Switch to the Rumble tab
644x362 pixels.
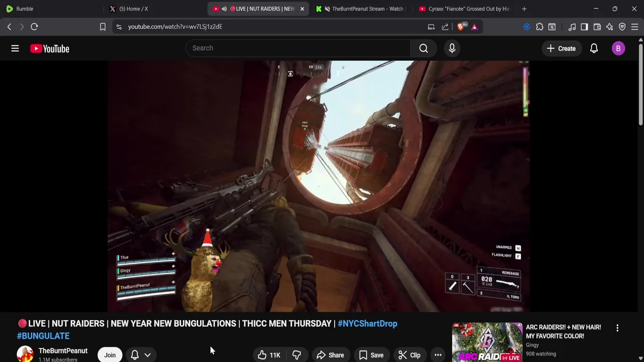pos(50,9)
